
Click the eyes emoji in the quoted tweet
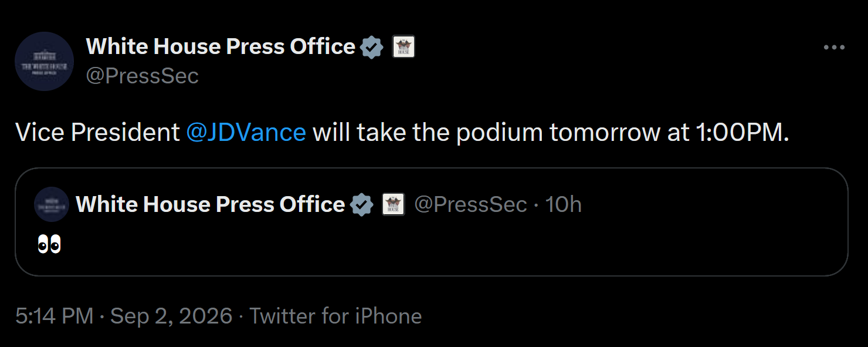49,245
